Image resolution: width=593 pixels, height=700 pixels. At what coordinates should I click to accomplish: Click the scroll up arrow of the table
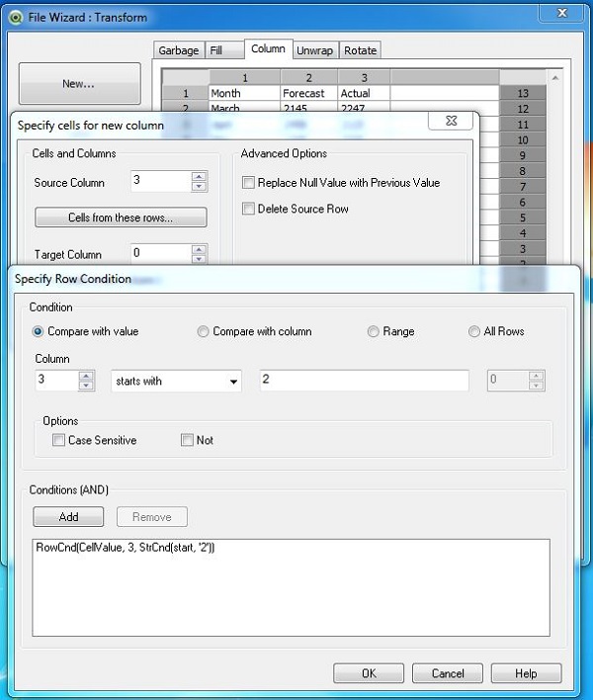(x=555, y=78)
